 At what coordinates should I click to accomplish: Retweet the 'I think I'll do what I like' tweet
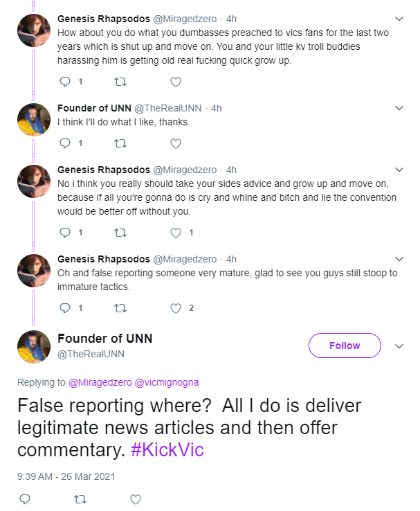(x=120, y=143)
